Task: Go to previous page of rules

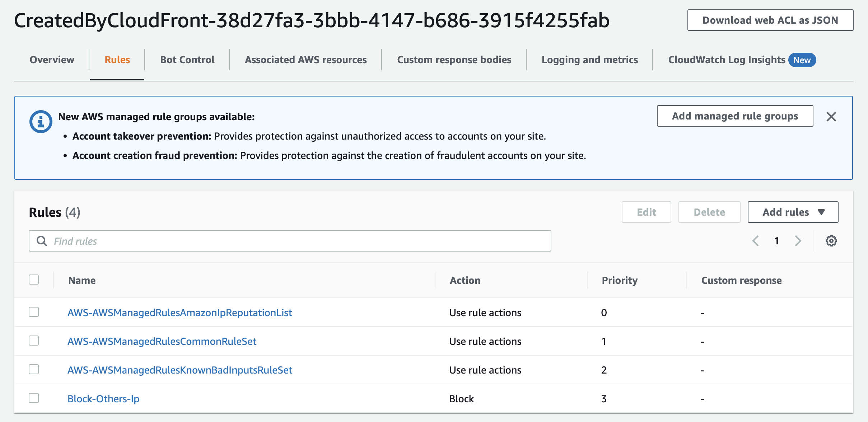Action: pyautogui.click(x=756, y=241)
